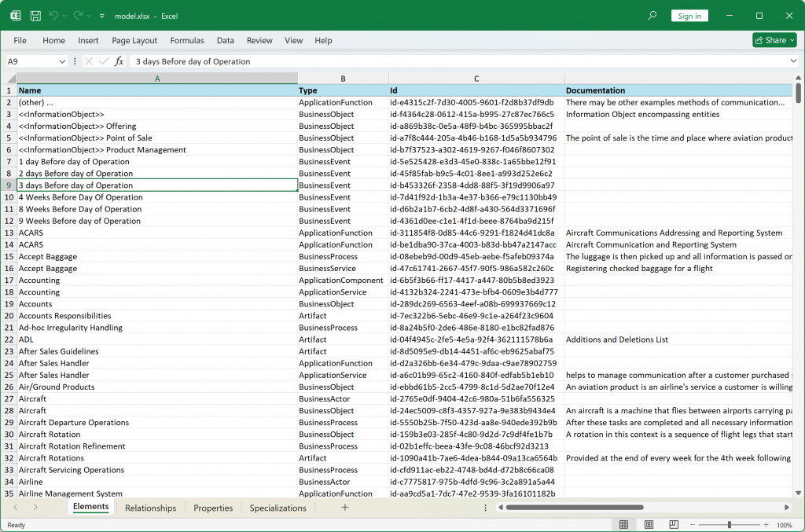Click the Select All corner triangle
The image size is (805, 532).
(x=10, y=79)
